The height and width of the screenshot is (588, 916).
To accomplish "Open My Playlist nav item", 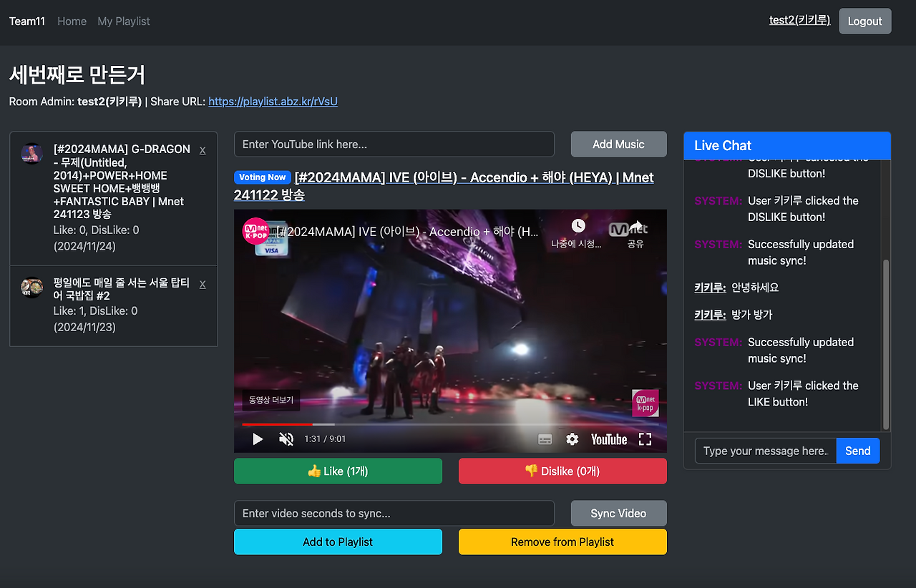I will pyautogui.click(x=124, y=21).
